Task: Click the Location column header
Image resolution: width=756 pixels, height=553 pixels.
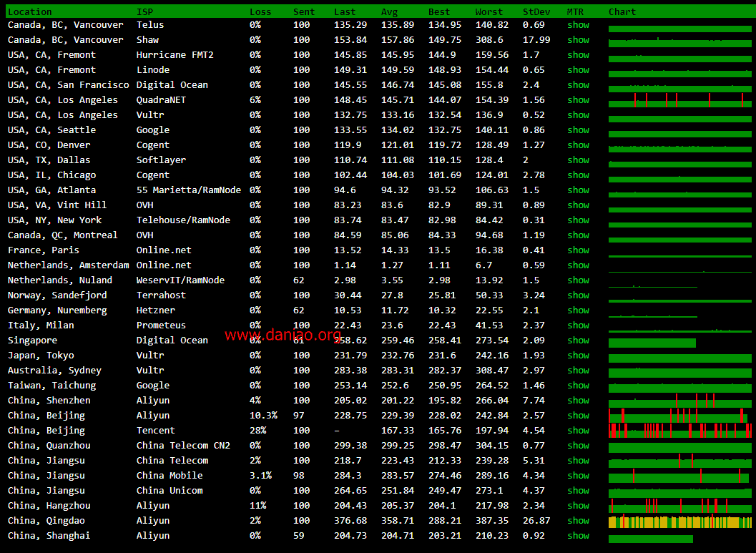Action: click(x=30, y=11)
